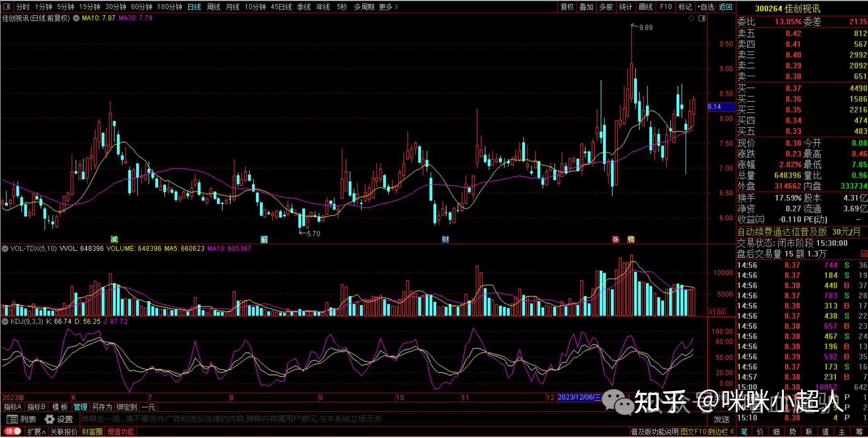Open KDJ indicator dropdown arrow
The image size is (868, 438).
pyautogui.click(x=5, y=321)
